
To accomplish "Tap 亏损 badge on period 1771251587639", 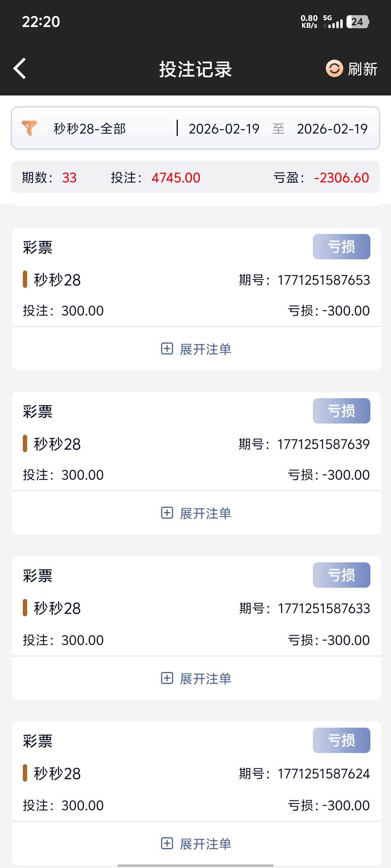I will tap(341, 411).
